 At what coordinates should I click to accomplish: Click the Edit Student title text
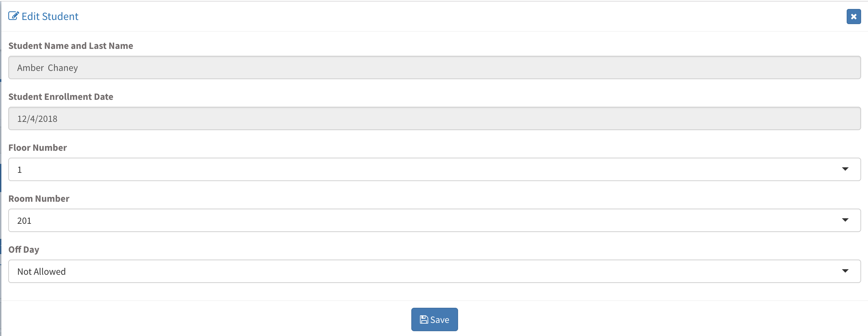coord(50,17)
